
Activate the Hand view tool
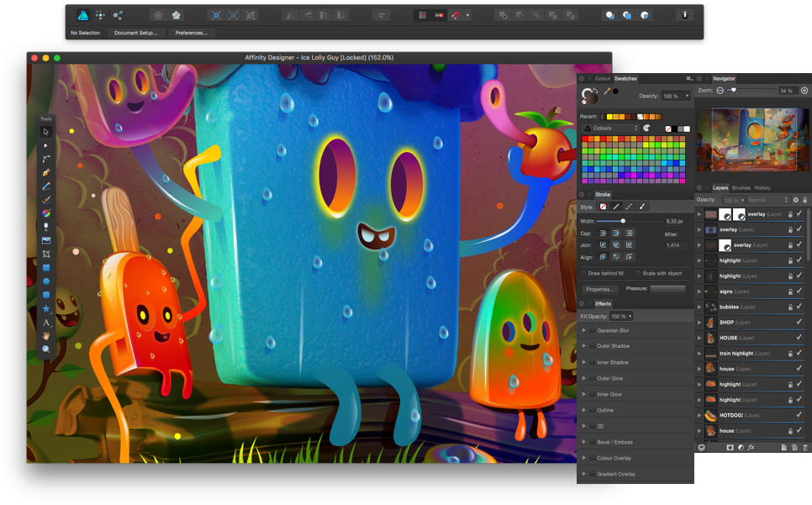coord(46,336)
